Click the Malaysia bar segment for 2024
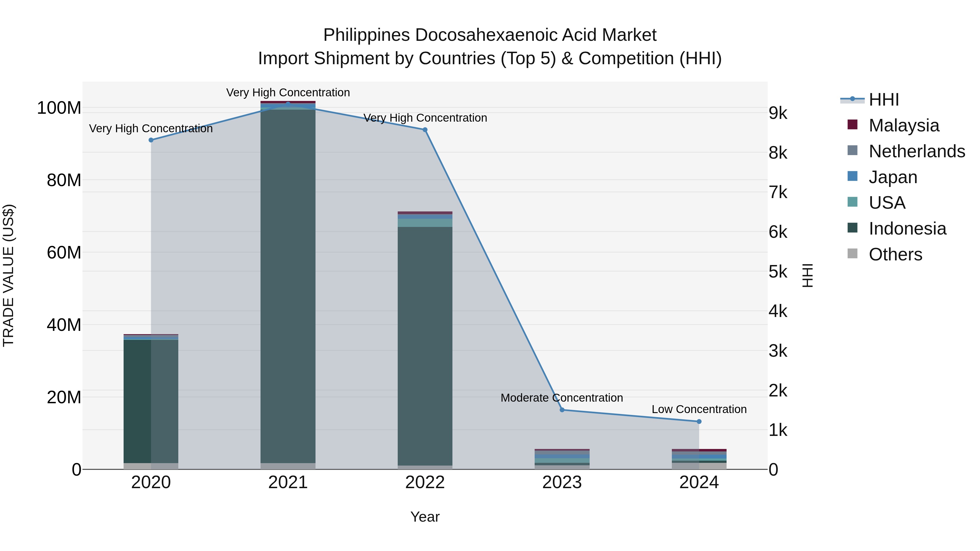 (x=699, y=450)
